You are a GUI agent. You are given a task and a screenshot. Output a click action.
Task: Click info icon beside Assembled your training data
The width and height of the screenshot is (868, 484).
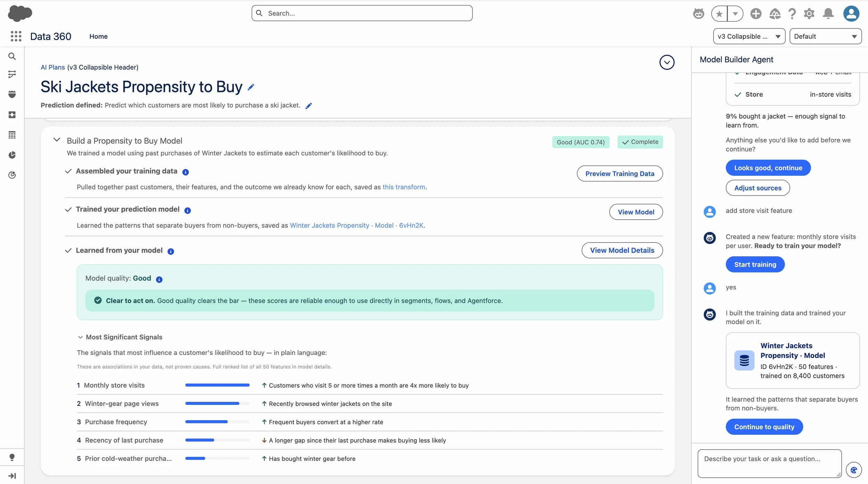pyautogui.click(x=185, y=172)
